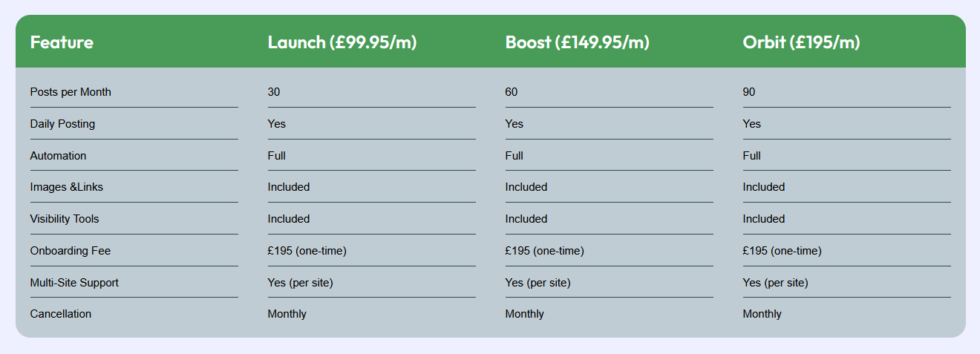Image resolution: width=980 pixels, height=354 pixels.
Task: Click the Cancellation feature label
Action: coord(61,314)
